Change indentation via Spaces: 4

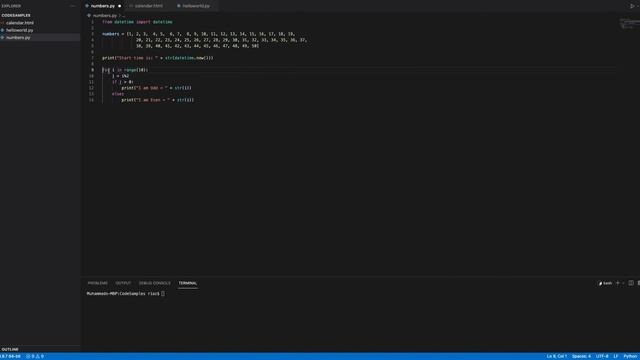[581, 356]
